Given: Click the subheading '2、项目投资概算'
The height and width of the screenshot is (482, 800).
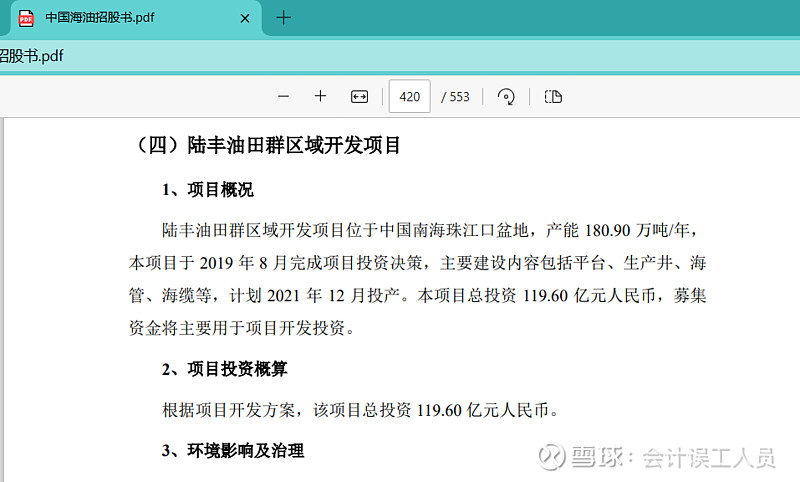Looking at the screenshot, I should (x=224, y=369).
